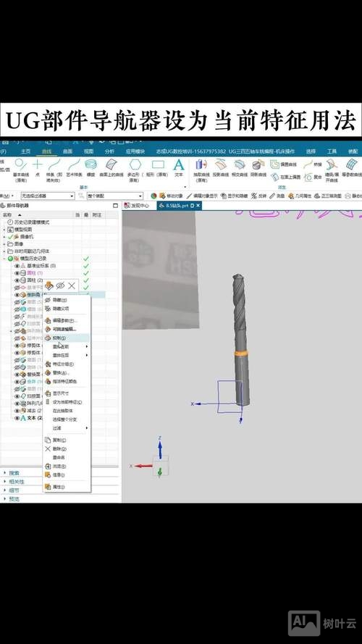This screenshot has width=362, height=644.
Task: Click the hide eye icon in mini toolbar
Action: [x=60, y=285]
